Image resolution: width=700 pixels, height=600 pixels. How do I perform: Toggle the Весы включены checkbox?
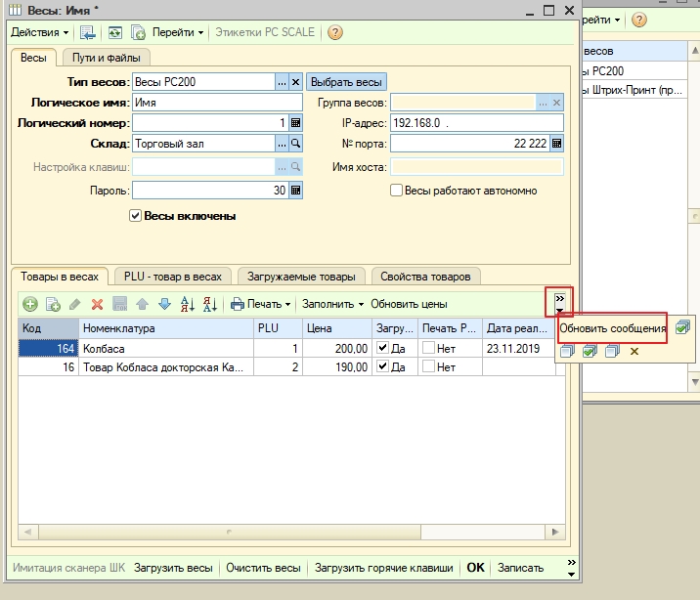136,216
